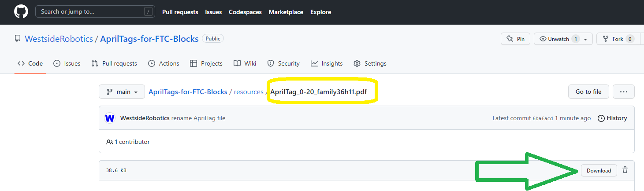The width and height of the screenshot is (644, 191).
Task: Pin the repository
Action: tap(515, 39)
